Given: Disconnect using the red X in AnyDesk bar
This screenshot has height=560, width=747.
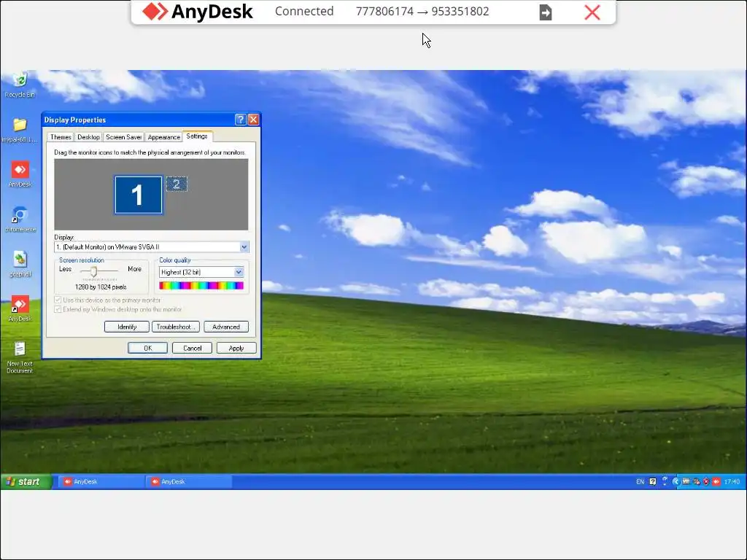Looking at the screenshot, I should [592, 12].
